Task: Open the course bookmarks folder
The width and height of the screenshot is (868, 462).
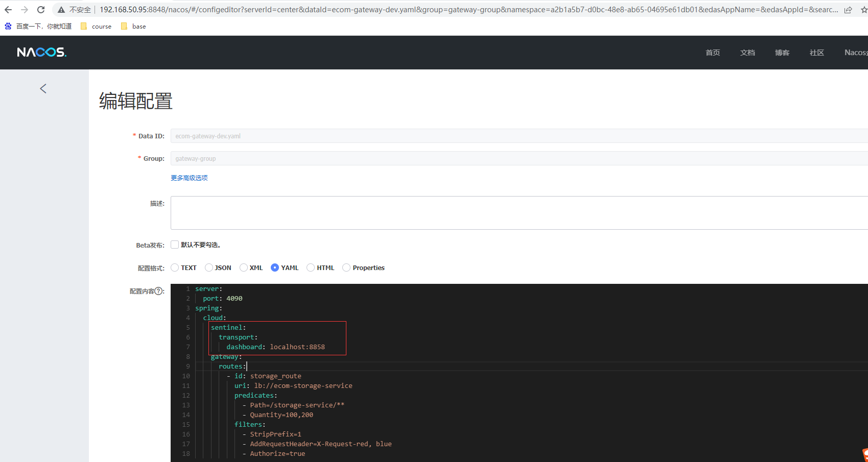Action: pyautogui.click(x=96, y=26)
